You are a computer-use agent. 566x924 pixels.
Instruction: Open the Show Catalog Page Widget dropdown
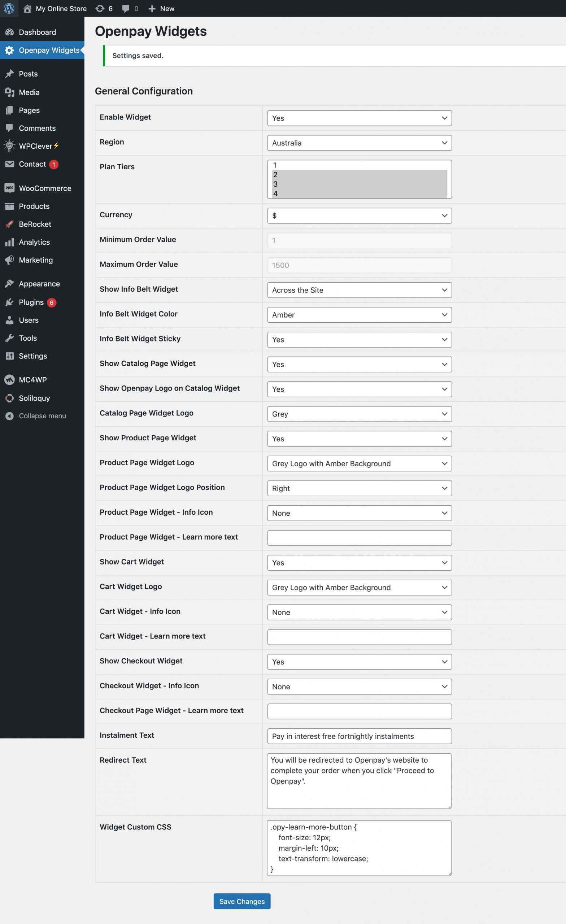coord(359,364)
